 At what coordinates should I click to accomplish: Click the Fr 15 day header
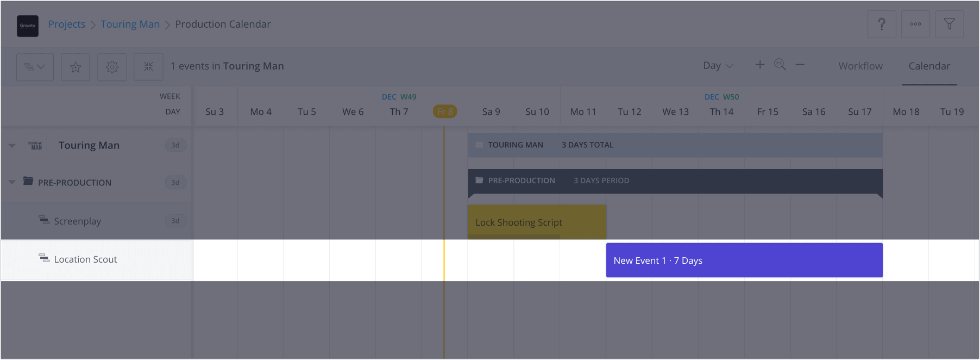coord(768,111)
